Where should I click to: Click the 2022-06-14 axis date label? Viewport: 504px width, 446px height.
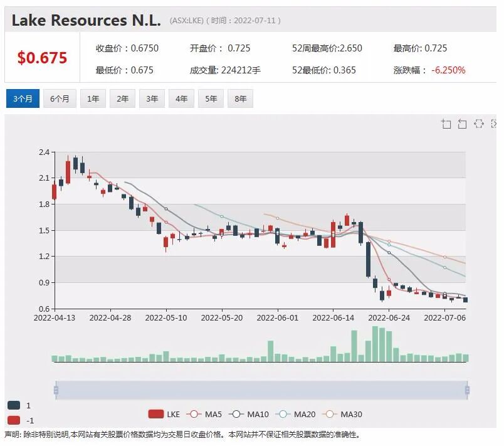tap(333, 317)
